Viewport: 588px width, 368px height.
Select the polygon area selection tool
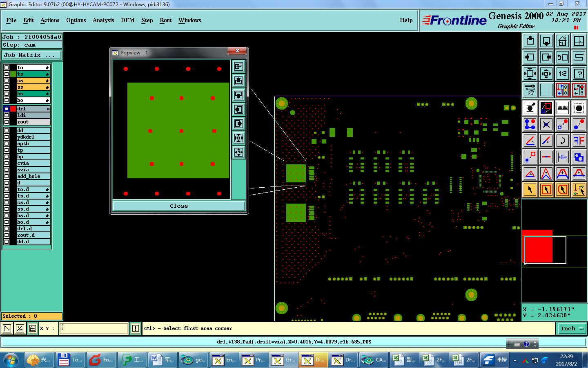(x=563, y=190)
